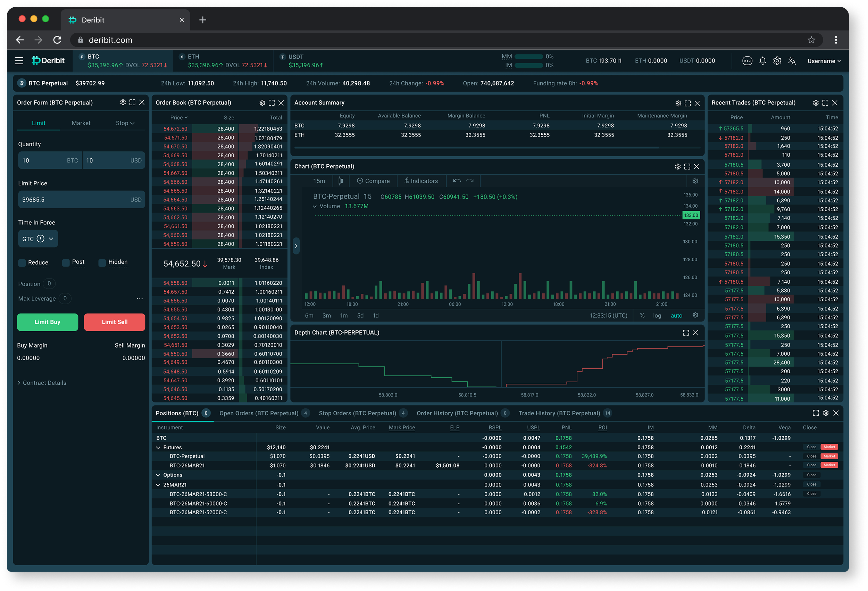Collapse the Futures positions group
The width and height of the screenshot is (868, 591).
point(158,447)
